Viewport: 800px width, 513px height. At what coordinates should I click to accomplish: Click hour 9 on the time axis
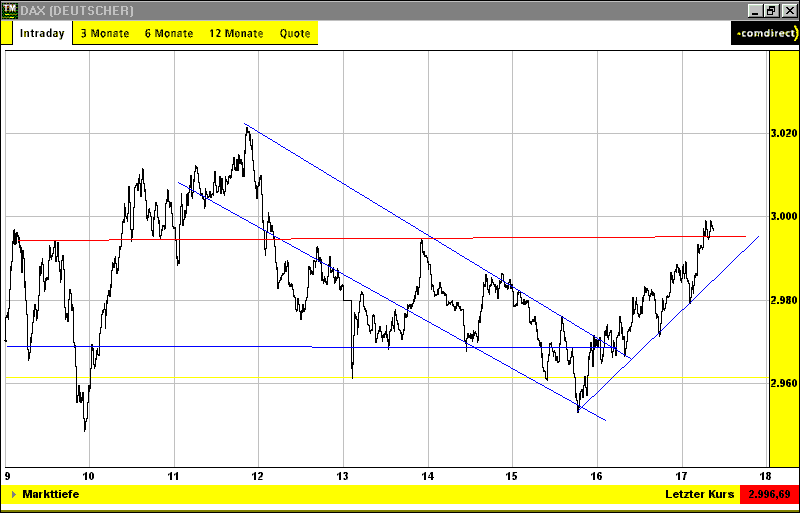[7, 476]
